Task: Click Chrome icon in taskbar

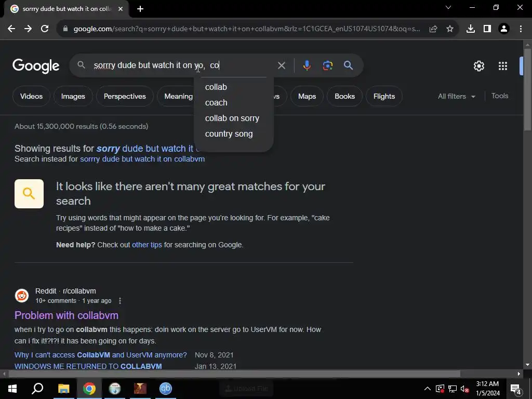Action: [x=89, y=389]
